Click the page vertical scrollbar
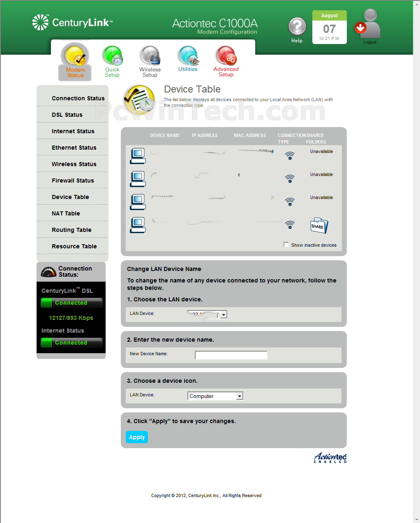 point(416,261)
